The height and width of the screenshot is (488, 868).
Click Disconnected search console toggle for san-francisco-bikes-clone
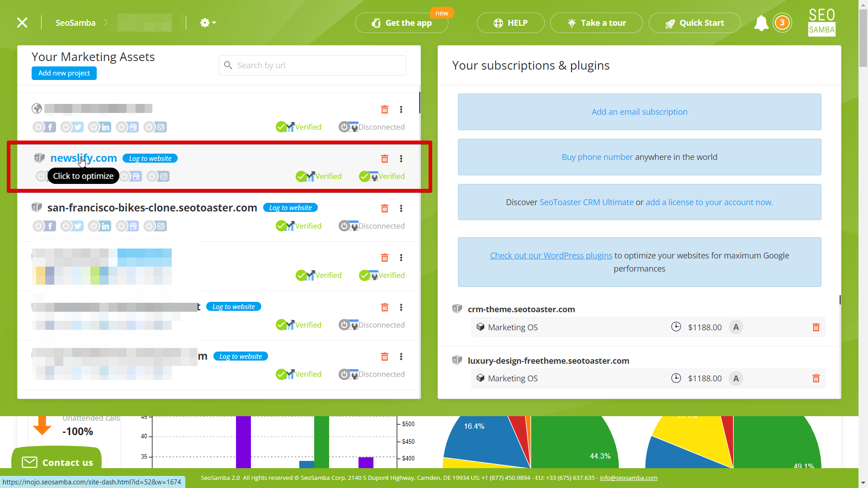coord(372,226)
